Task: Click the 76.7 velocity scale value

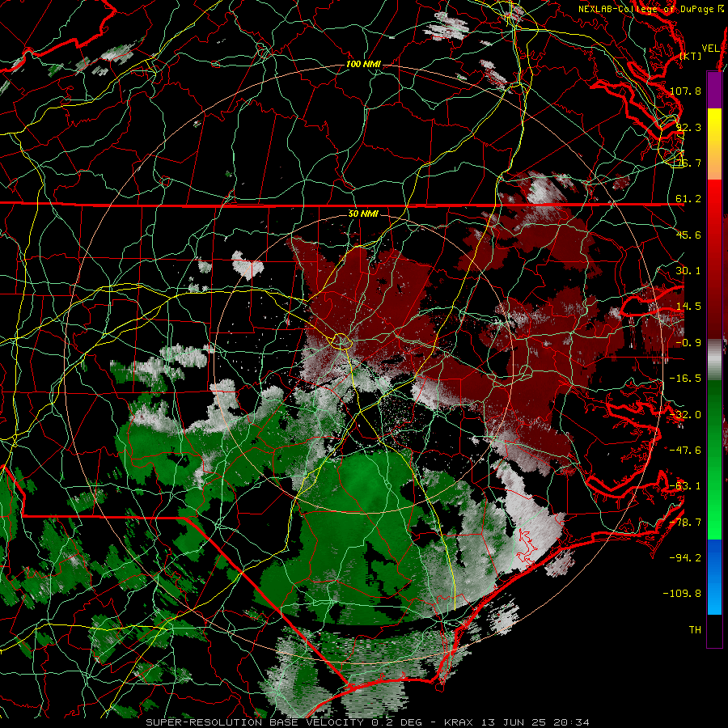Action: tap(688, 163)
